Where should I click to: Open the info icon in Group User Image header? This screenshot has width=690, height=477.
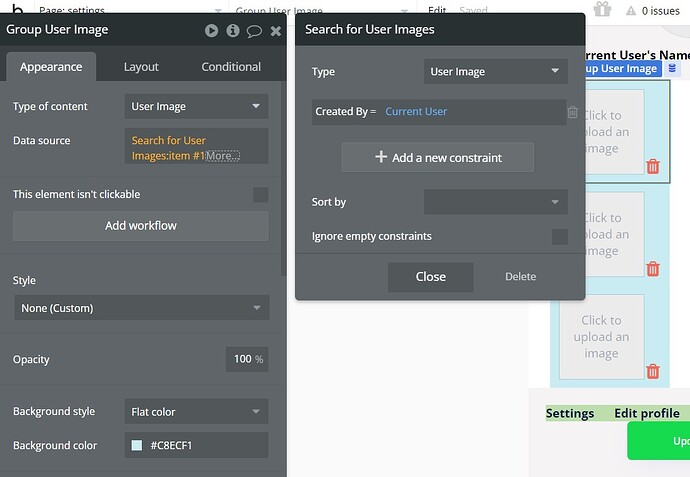click(x=233, y=30)
